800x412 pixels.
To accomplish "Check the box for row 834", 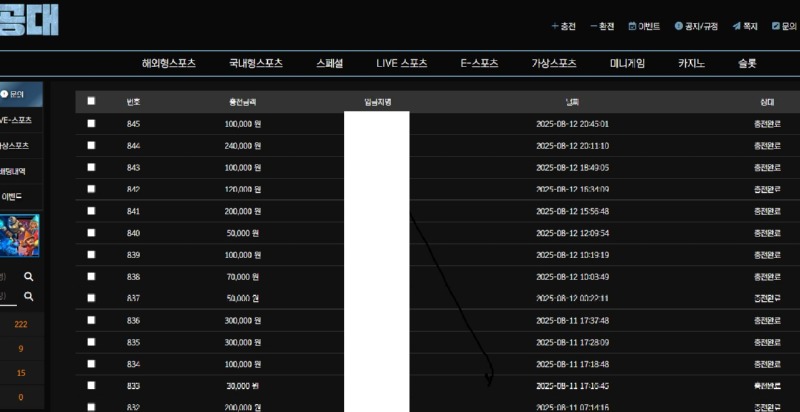I will pyautogui.click(x=91, y=364).
